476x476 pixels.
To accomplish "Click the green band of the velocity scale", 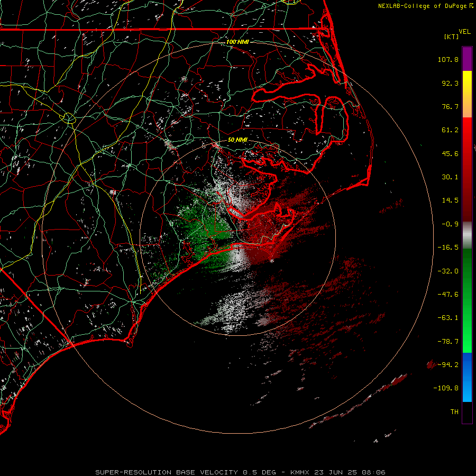I will (467, 300).
